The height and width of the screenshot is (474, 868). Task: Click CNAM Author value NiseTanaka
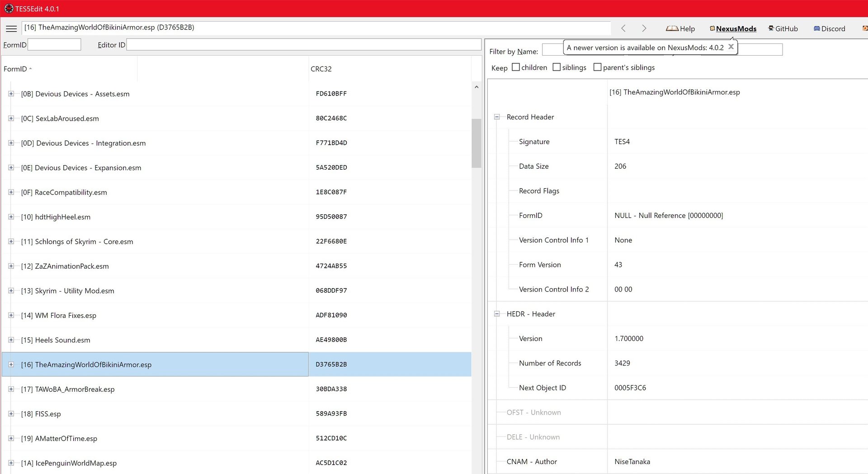[632, 461]
